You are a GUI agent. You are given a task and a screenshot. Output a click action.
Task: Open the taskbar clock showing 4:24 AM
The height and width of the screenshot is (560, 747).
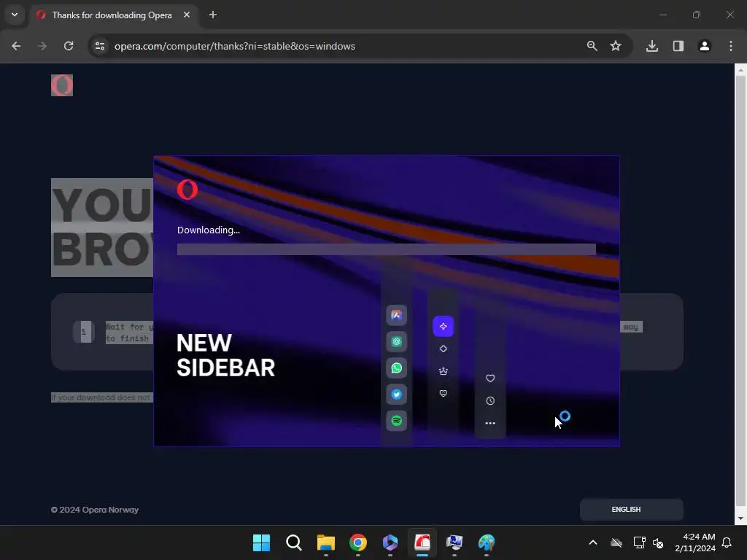pos(695,542)
